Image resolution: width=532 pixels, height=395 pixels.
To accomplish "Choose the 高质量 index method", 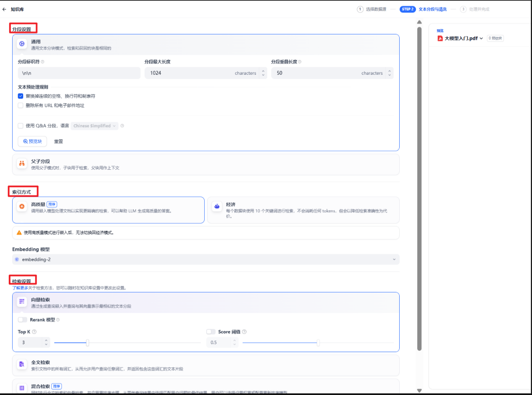I will (x=108, y=210).
